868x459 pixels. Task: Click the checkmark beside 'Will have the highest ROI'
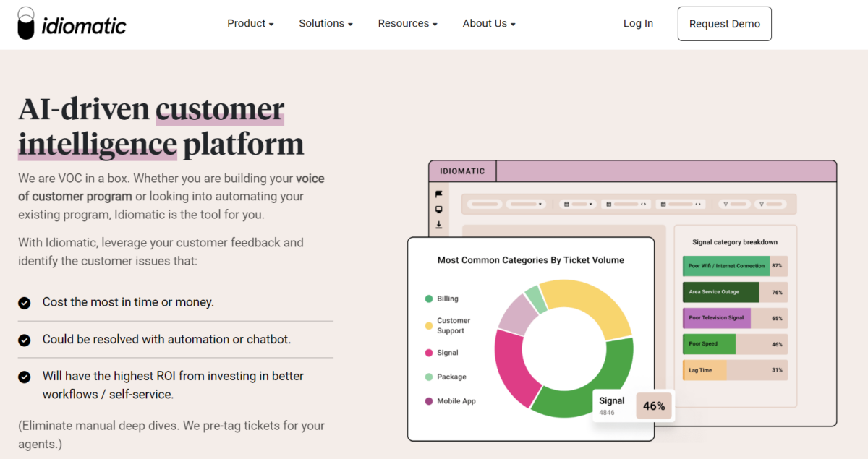[x=25, y=377]
